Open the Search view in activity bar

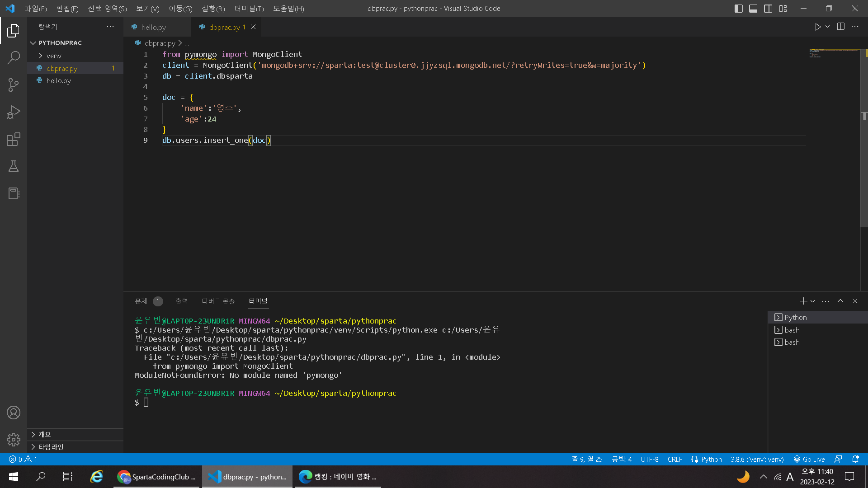[x=14, y=58]
